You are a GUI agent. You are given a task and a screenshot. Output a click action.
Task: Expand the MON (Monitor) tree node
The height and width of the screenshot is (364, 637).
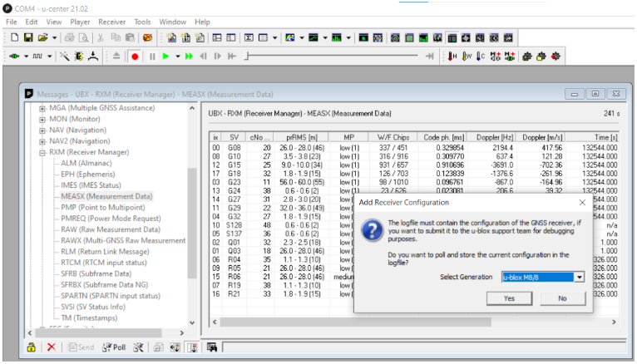pos(42,120)
